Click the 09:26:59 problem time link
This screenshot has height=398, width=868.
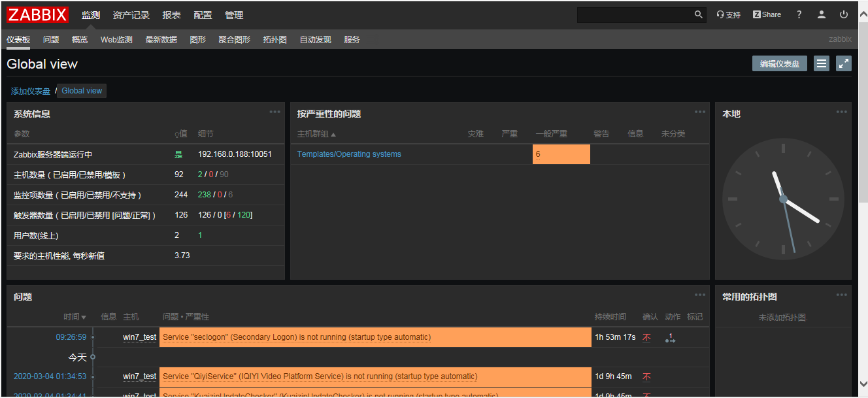pos(71,337)
